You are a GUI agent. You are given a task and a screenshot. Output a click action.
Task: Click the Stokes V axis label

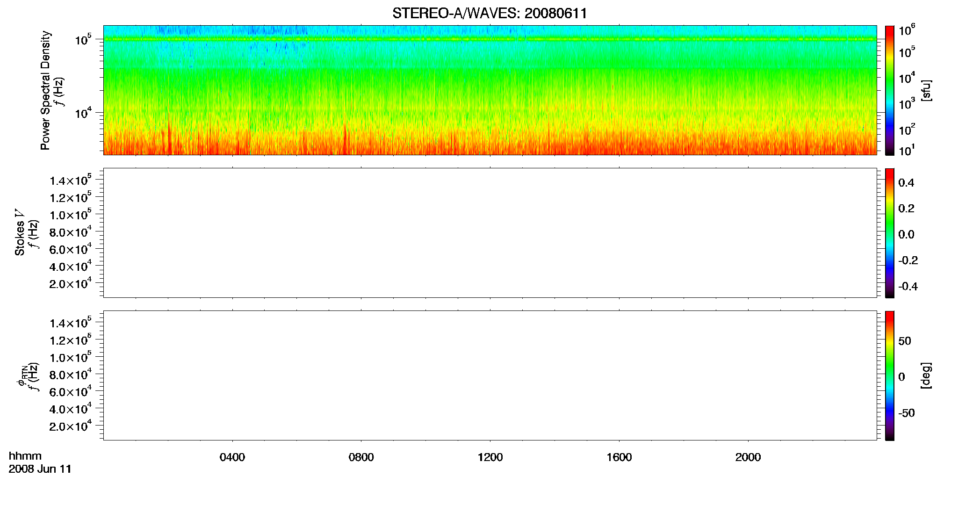pos(20,232)
